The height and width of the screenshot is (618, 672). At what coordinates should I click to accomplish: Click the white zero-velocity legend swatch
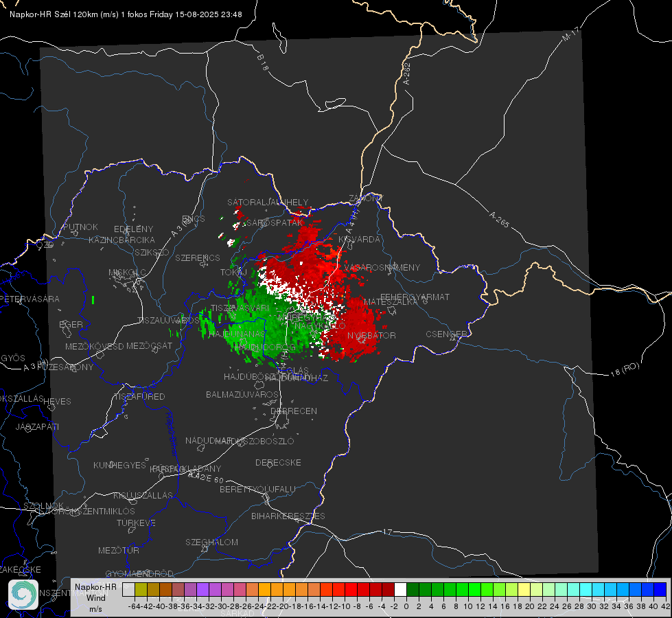(400, 589)
